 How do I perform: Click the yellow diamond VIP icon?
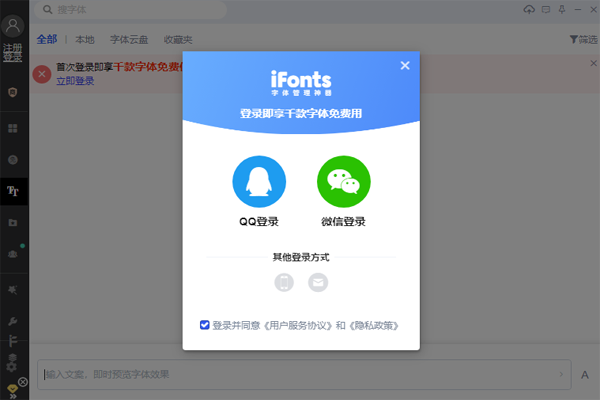coord(12,389)
